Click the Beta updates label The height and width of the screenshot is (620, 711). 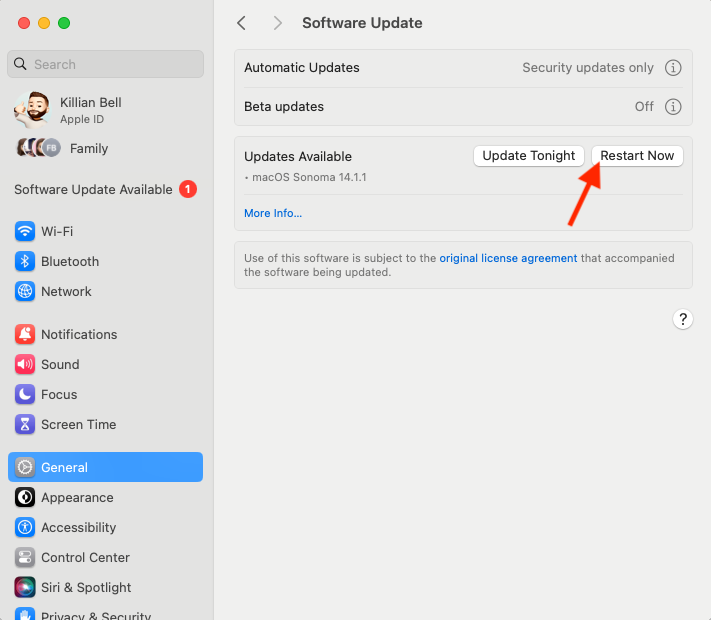tap(284, 107)
